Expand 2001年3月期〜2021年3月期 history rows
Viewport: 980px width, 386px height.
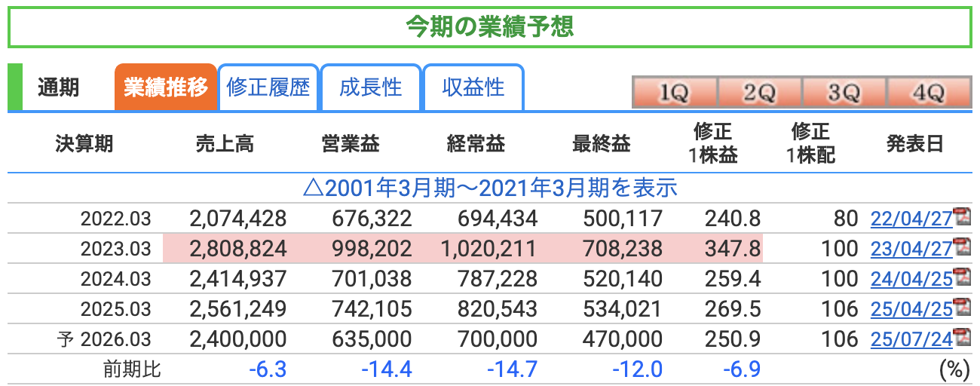click(x=489, y=188)
